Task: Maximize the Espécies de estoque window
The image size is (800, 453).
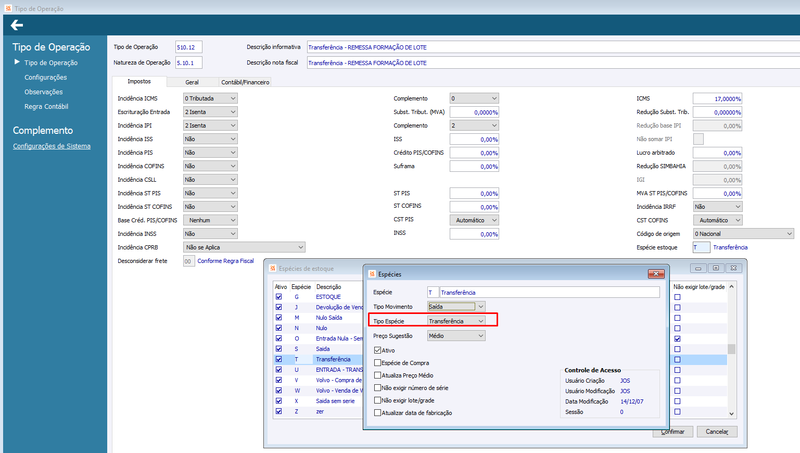Action: (716, 269)
